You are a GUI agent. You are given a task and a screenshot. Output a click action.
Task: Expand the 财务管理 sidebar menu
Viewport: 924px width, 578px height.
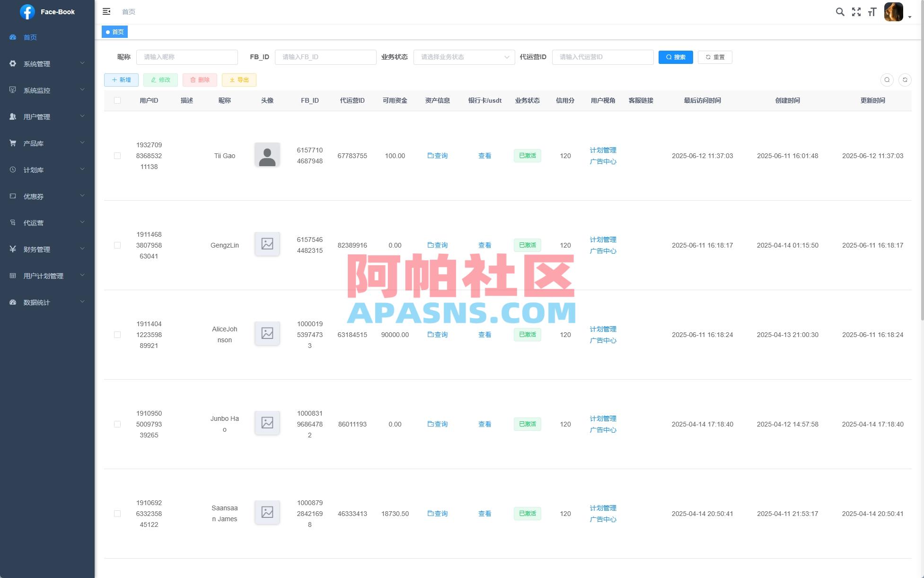tap(47, 249)
